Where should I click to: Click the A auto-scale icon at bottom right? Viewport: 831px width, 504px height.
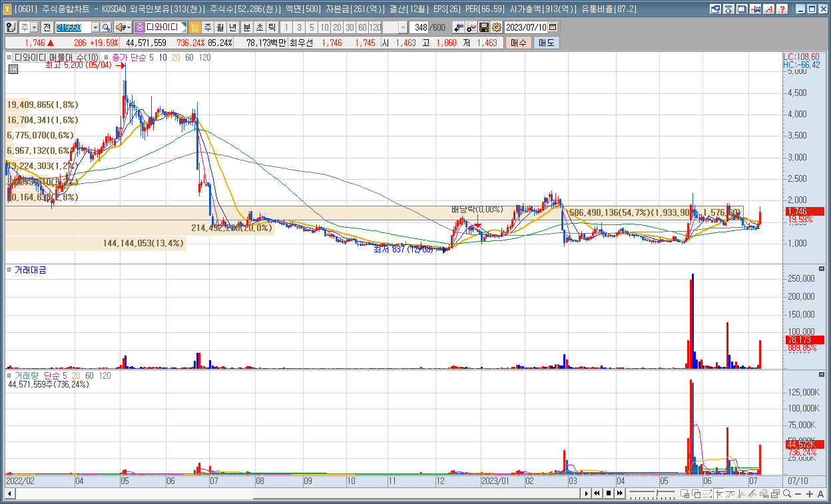click(x=820, y=494)
